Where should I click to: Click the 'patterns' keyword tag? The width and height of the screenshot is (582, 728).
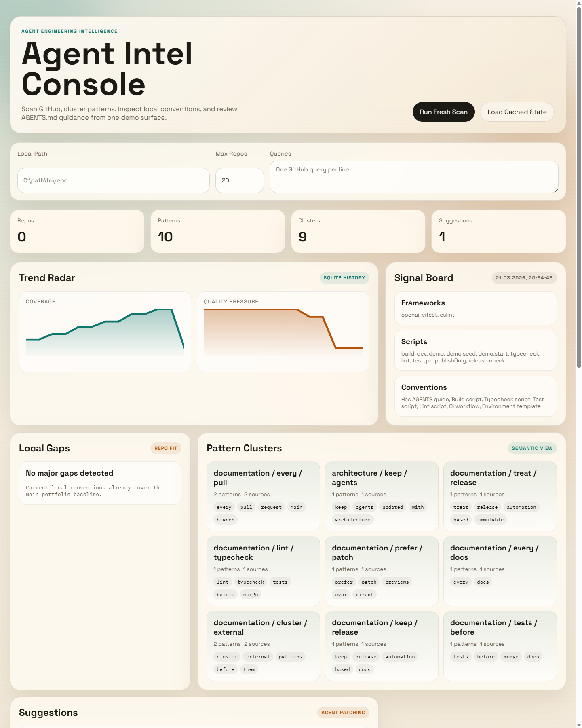click(291, 657)
